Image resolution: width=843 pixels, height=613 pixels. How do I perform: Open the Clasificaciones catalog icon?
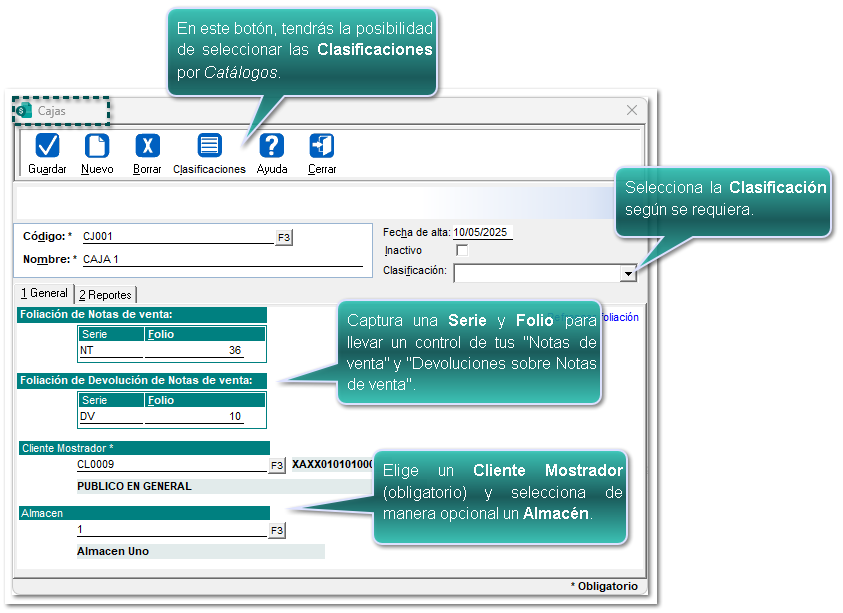point(209,147)
